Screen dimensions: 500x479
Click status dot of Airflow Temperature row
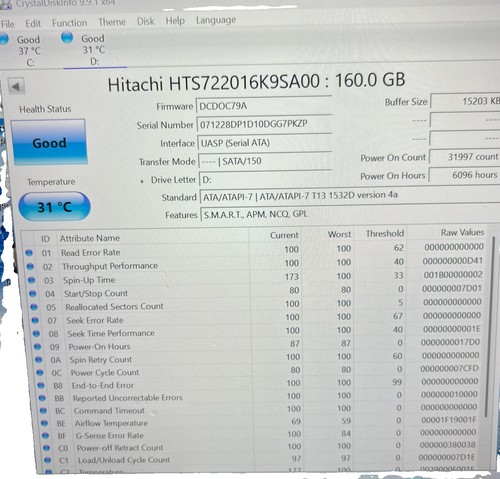tap(44, 423)
